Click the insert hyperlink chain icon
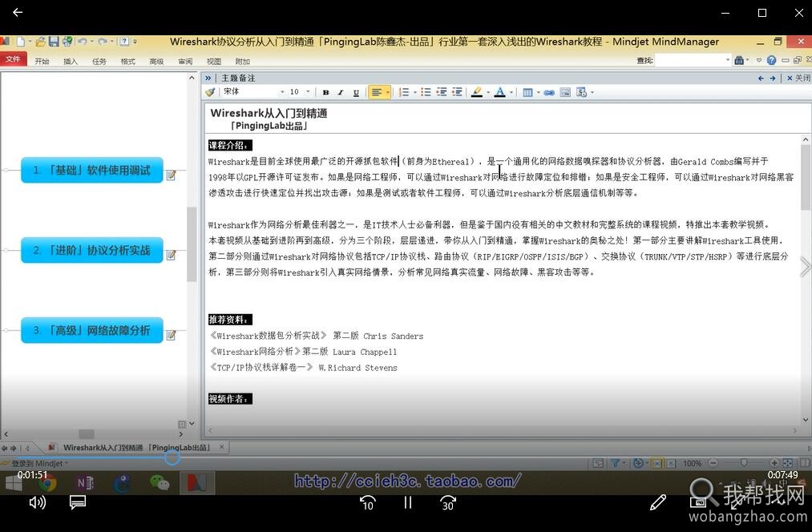 click(x=549, y=93)
